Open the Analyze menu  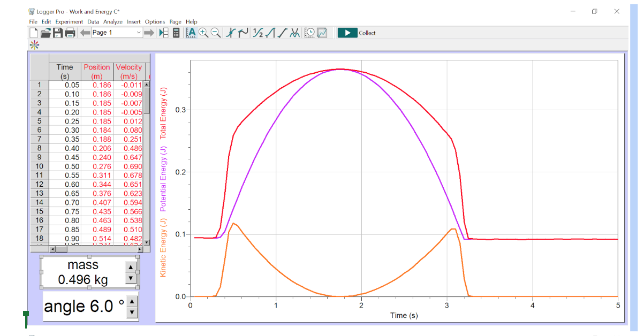[113, 22]
